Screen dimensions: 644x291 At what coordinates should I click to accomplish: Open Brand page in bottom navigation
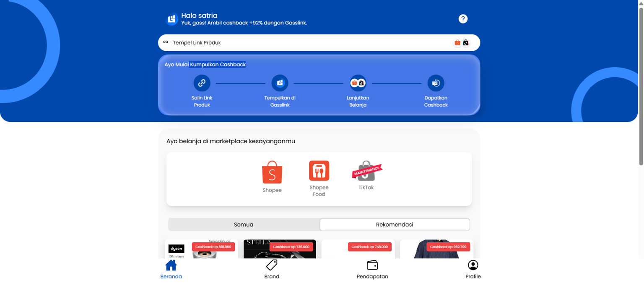(272, 269)
